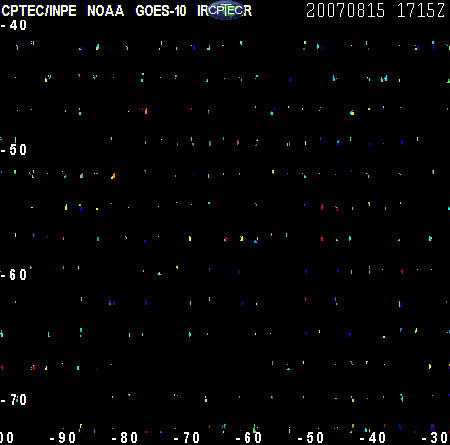
Task: Click the date stamp 20070815
Action: (345, 10)
